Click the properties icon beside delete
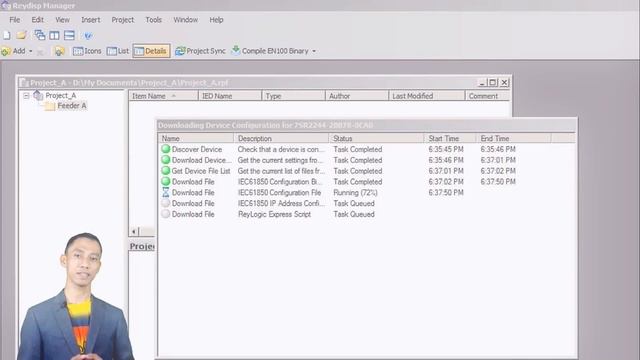Image resolution: width=640 pixels, height=360 pixels. tap(60, 51)
